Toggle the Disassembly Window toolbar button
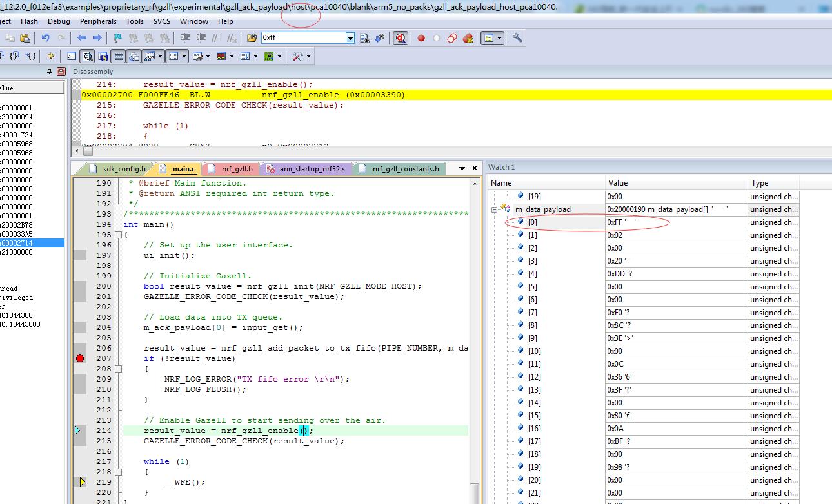 point(87,56)
